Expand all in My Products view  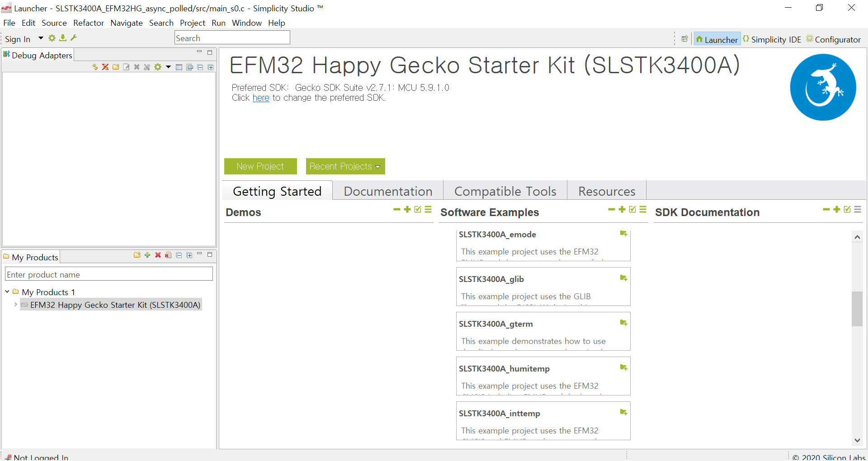pyautogui.click(x=189, y=255)
